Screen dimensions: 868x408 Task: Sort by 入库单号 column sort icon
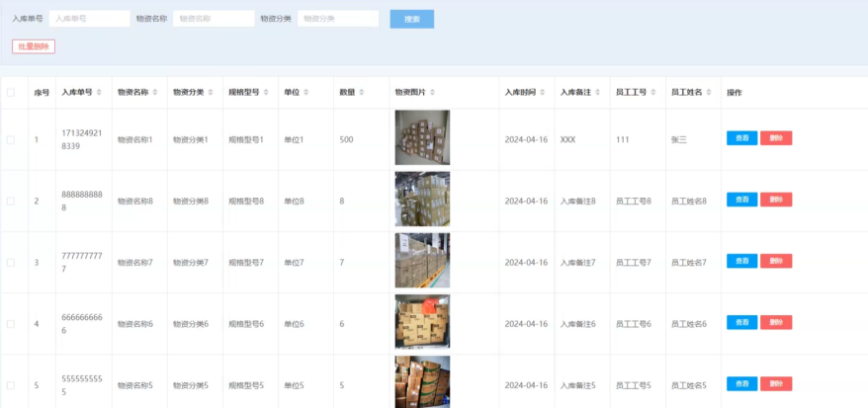tap(99, 93)
